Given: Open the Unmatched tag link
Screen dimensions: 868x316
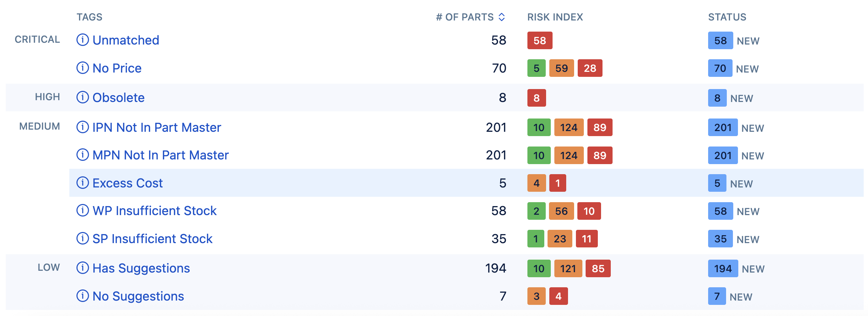Looking at the screenshot, I should tap(126, 40).
